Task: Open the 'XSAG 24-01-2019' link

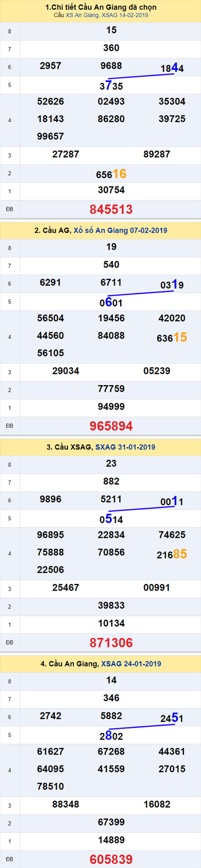Action: tap(131, 664)
